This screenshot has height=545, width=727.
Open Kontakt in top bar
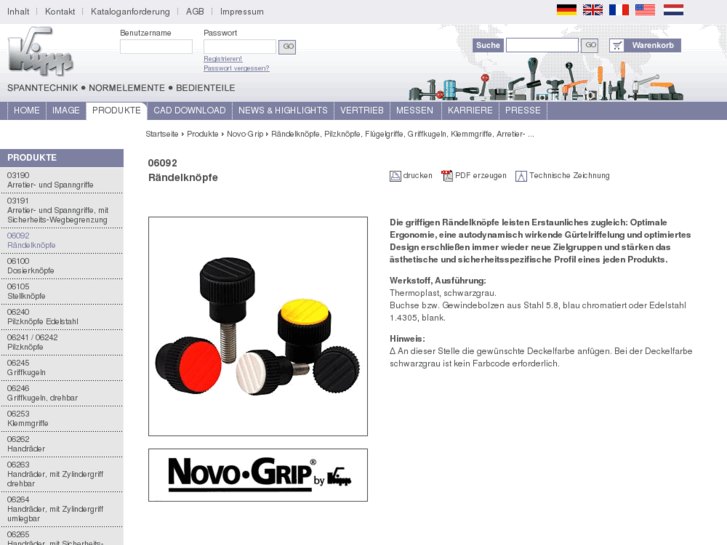click(60, 12)
